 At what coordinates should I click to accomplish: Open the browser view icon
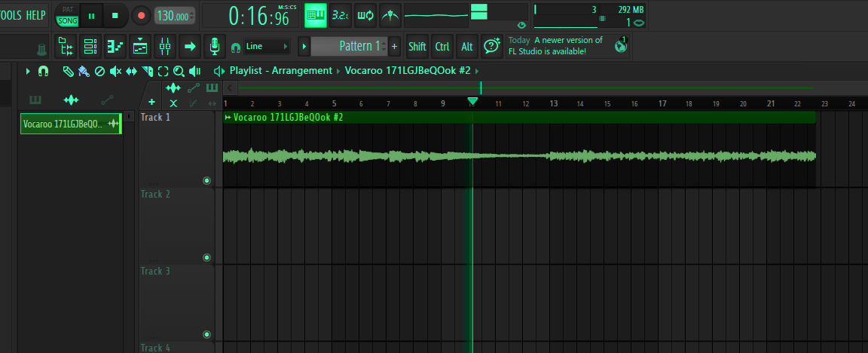click(x=66, y=46)
